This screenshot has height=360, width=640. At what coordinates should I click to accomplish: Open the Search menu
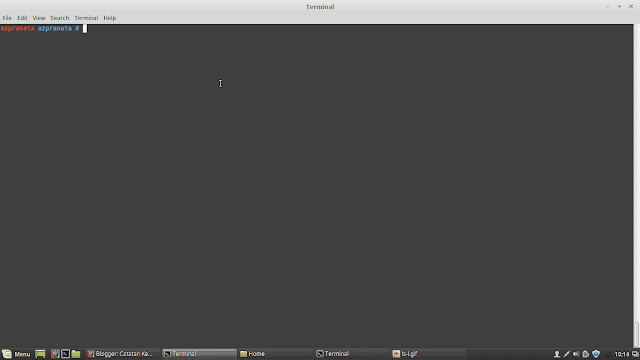point(60,18)
